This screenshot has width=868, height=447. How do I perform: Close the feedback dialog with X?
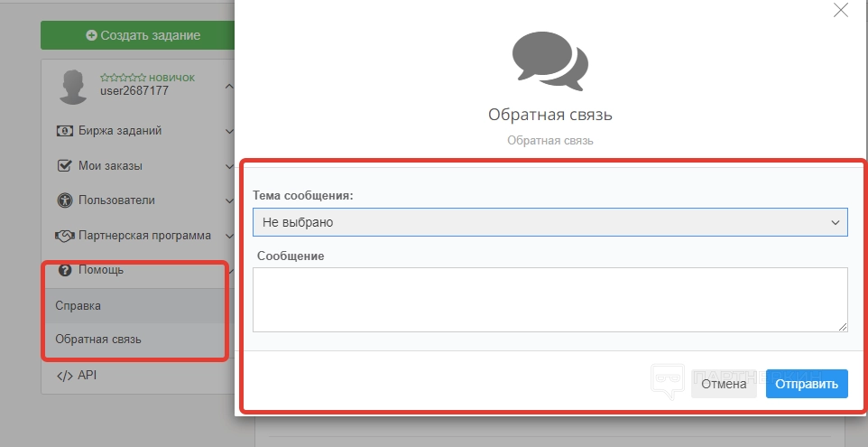pyautogui.click(x=840, y=10)
